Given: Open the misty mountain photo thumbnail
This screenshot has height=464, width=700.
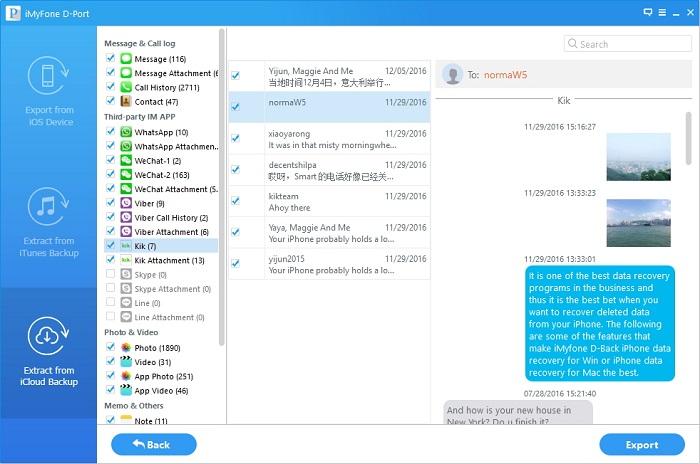Looking at the screenshot, I should coord(638,157).
